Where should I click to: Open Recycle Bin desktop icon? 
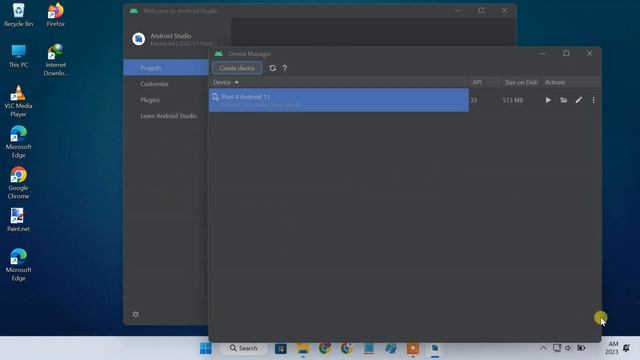(x=18, y=15)
